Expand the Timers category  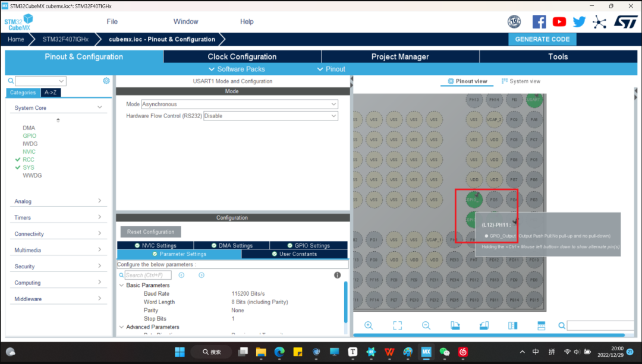[x=58, y=217]
